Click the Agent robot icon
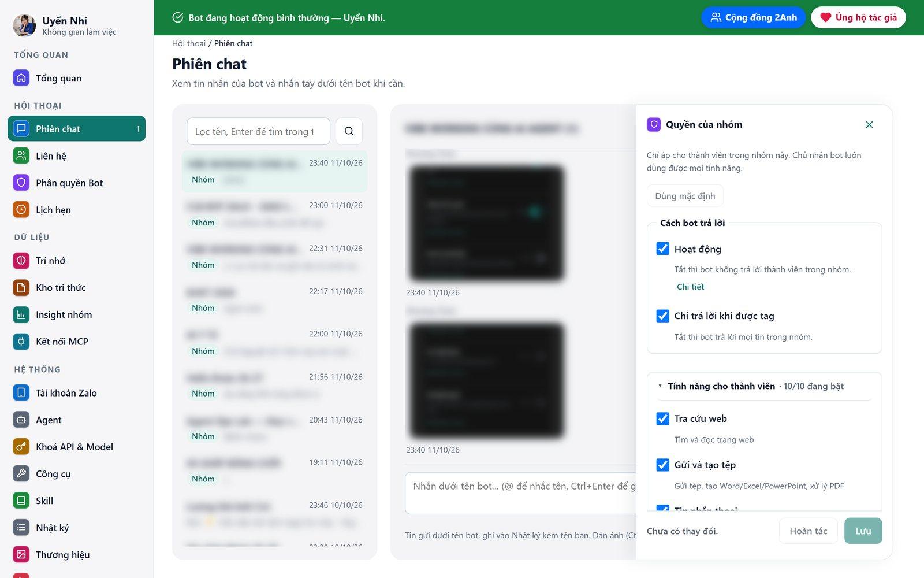924x578 pixels. point(21,420)
